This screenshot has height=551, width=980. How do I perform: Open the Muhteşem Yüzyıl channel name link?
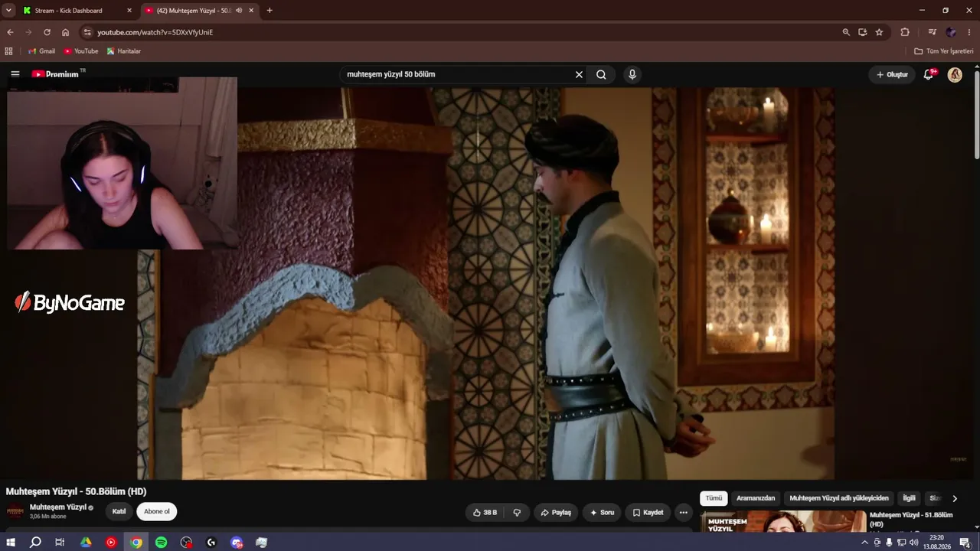pos(58,507)
